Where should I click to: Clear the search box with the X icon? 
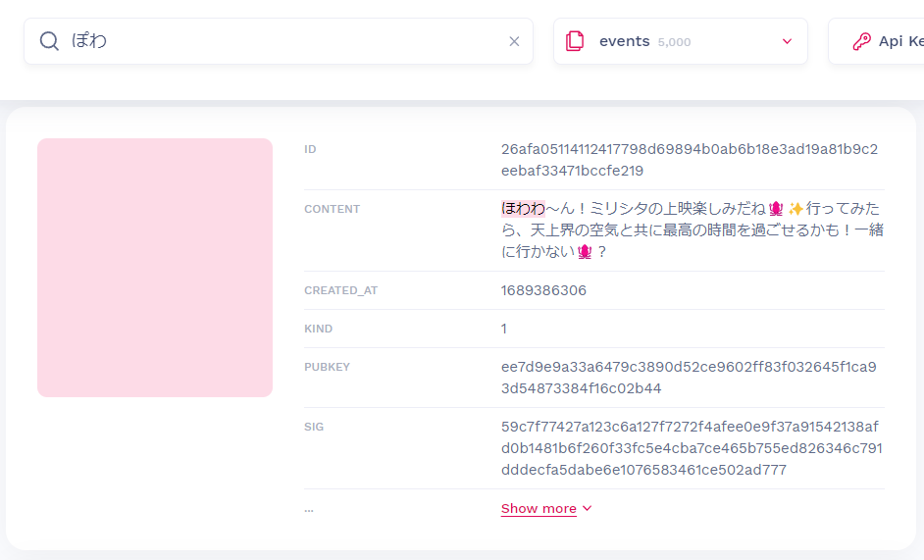click(x=514, y=41)
